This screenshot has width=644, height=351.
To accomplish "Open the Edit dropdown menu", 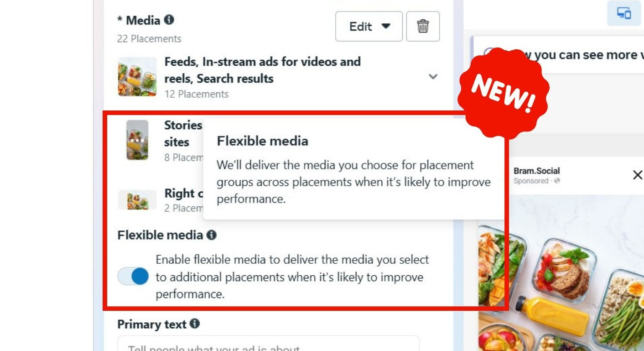I will pyautogui.click(x=369, y=26).
